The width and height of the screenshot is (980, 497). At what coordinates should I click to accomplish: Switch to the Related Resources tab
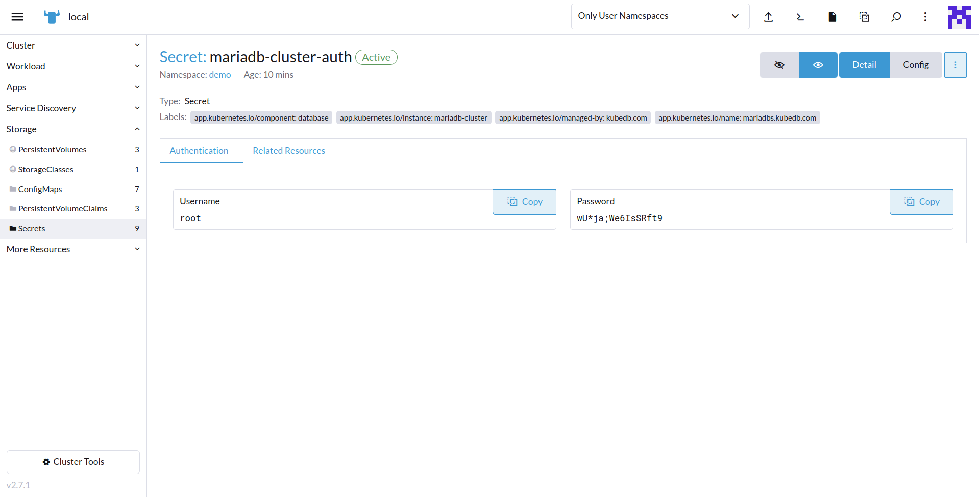[x=288, y=151]
